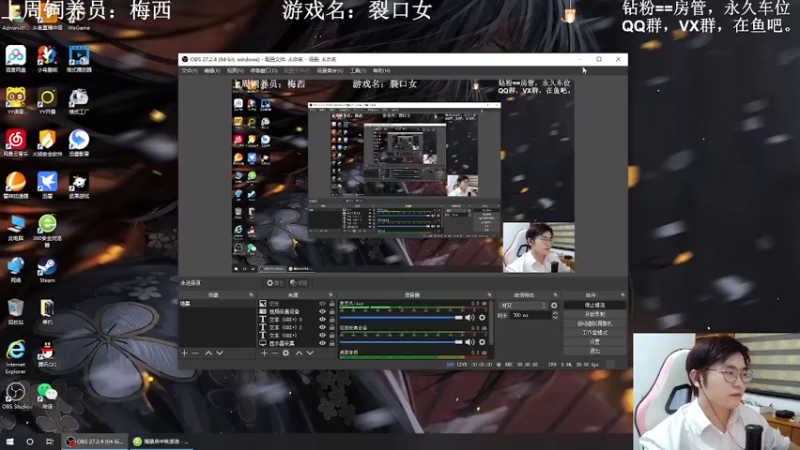Image resolution: width=800 pixels, height=450 pixels.
Task: Open the OBS Studio desktop shortcut
Action: 16,396
